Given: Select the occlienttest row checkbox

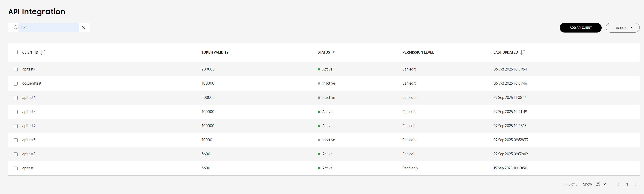Looking at the screenshot, I should coord(16,83).
